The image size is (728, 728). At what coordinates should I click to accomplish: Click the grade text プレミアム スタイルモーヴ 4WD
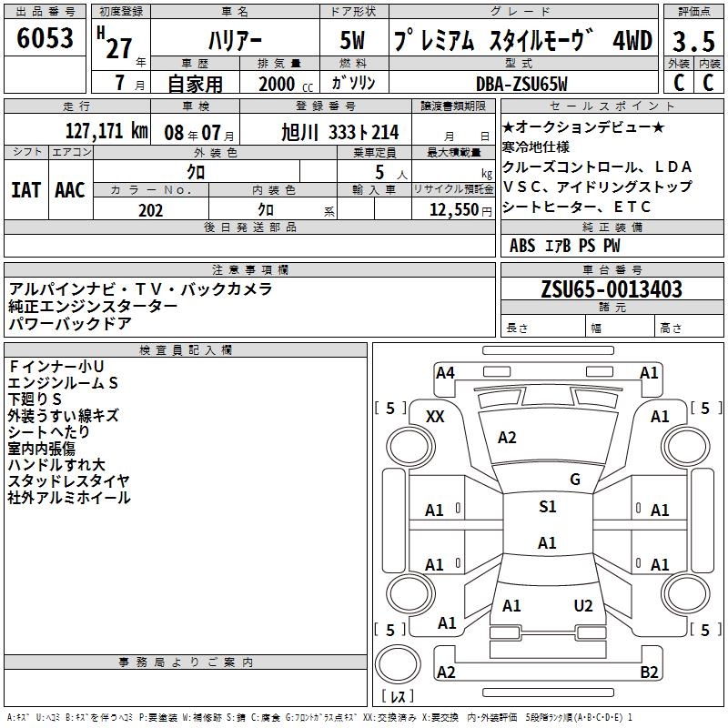523,40
